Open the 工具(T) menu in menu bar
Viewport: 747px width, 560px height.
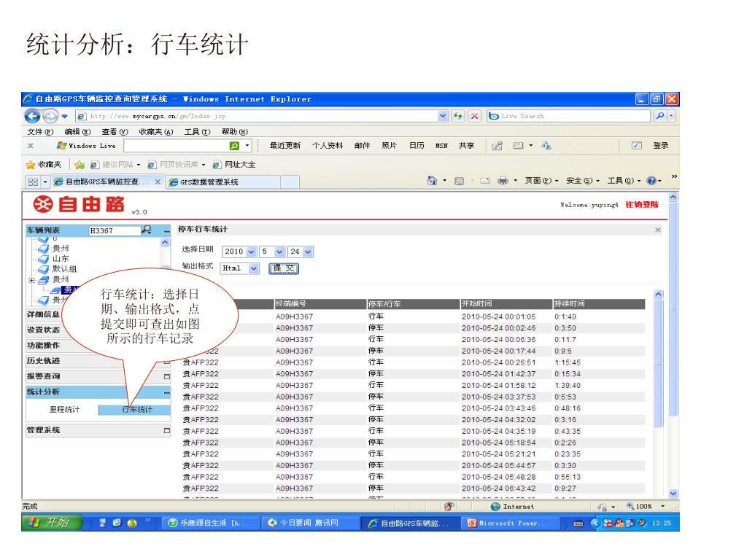pyautogui.click(x=193, y=131)
